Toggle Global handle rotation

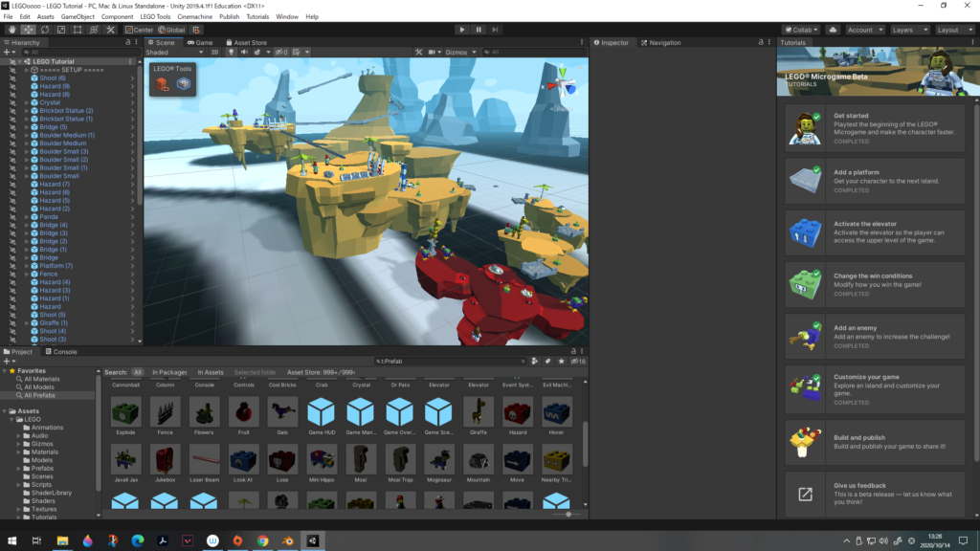click(x=172, y=30)
